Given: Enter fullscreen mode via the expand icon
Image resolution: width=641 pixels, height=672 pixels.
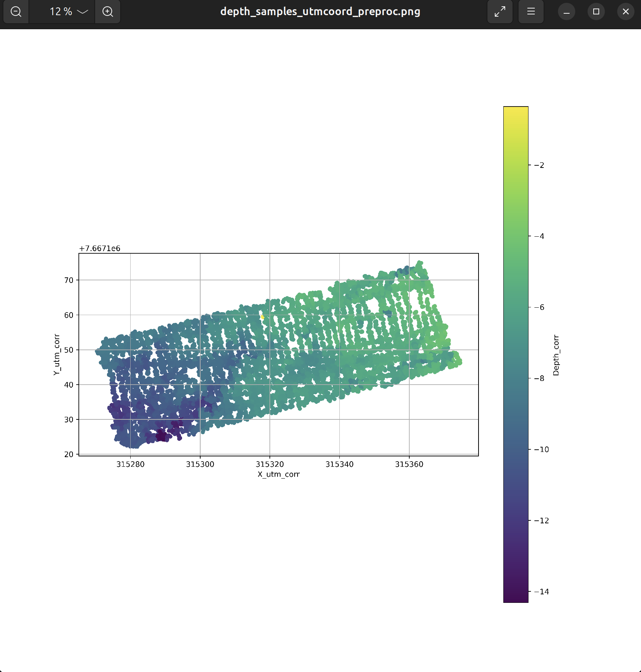Looking at the screenshot, I should click(x=500, y=11).
